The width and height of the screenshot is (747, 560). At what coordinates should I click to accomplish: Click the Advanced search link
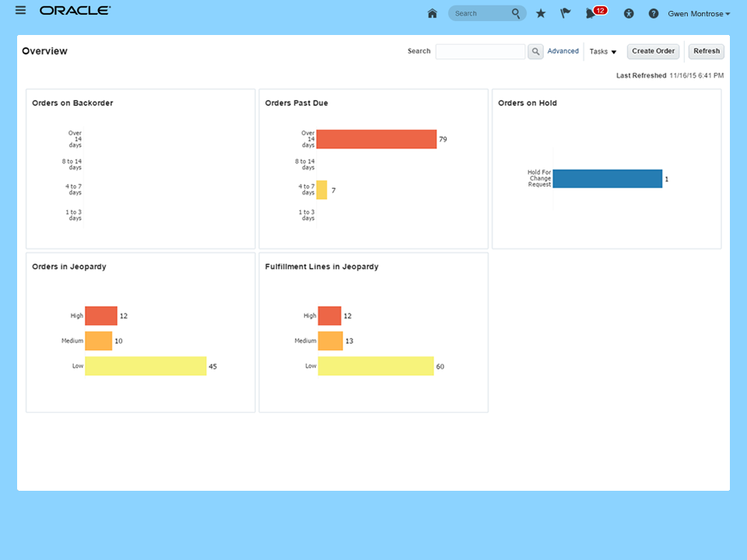pyautogui.click(x=563, y=51)
